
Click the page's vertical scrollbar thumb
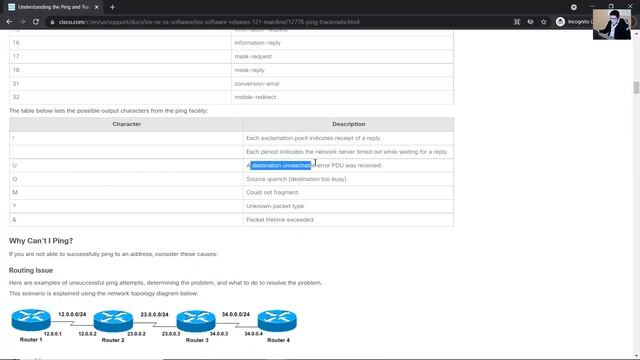tap(636, 87)
